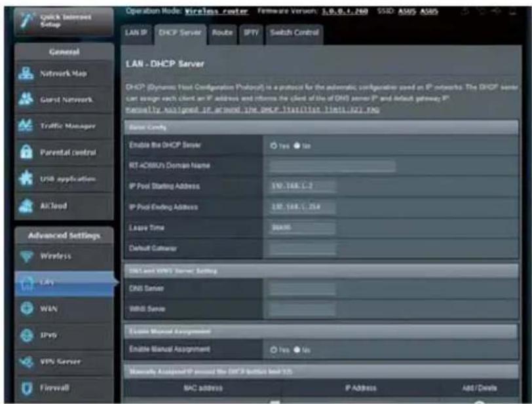This screenshot has width=532, height=404.
Task: Click the Domain Name input field
Action: (x=332, y=166)
